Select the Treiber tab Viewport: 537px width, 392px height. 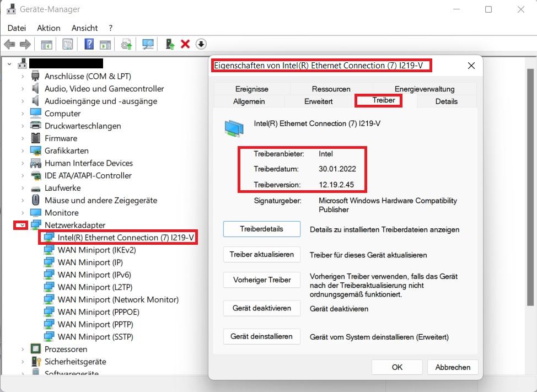(x=384, y=100)
